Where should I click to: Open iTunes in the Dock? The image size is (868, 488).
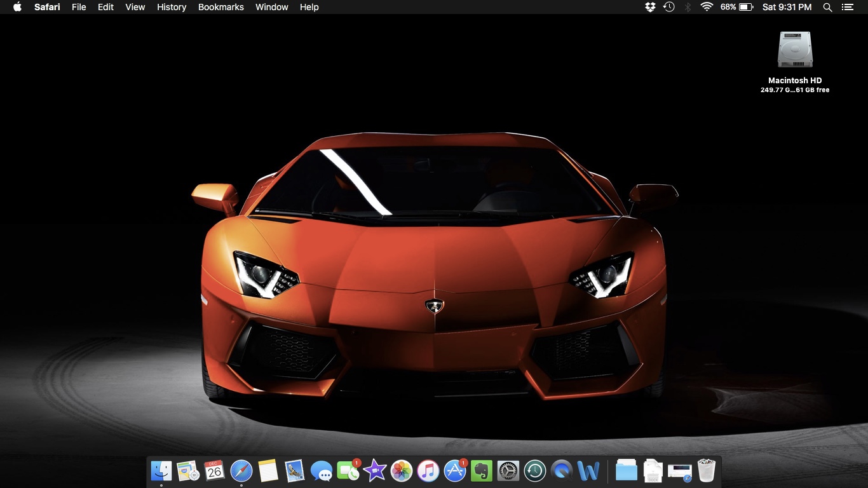tap(428, 471)
